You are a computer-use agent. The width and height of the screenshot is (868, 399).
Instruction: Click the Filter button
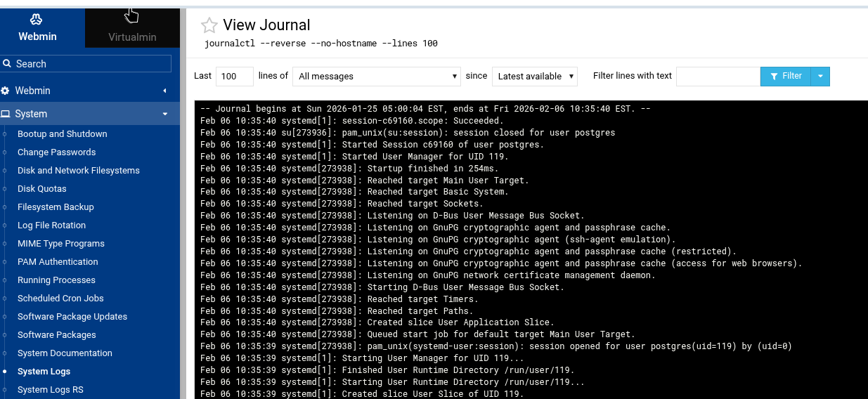click(x=786, y=76)
